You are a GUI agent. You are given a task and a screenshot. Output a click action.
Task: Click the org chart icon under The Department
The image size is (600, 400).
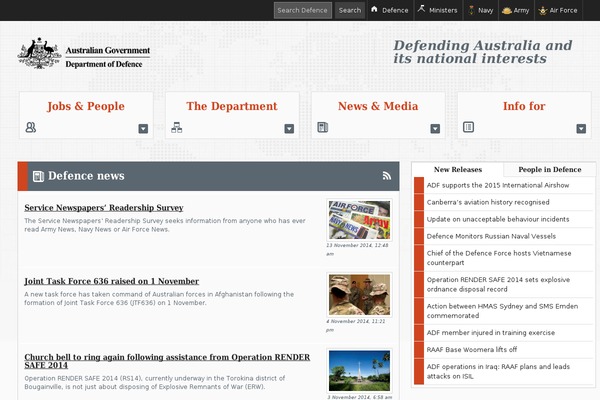[177, 128]
